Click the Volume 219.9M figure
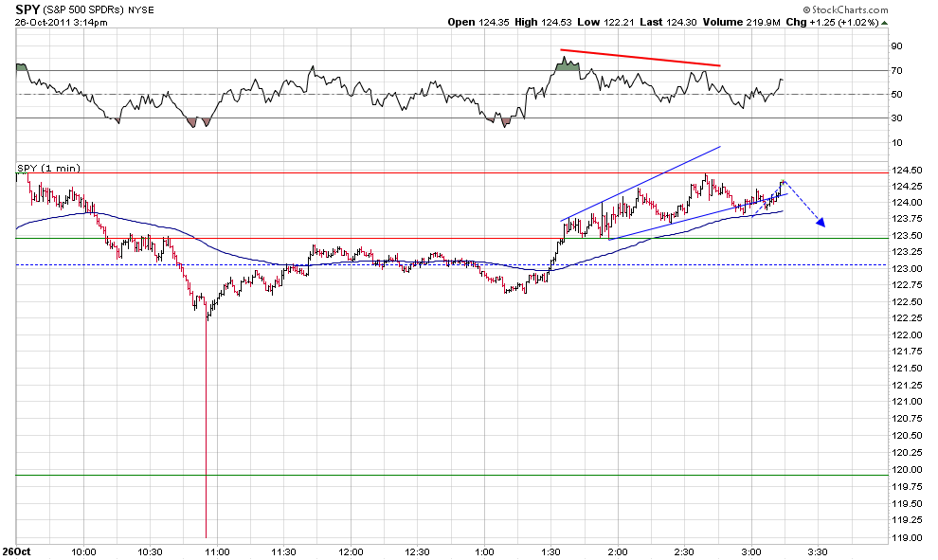 point(742,22)
